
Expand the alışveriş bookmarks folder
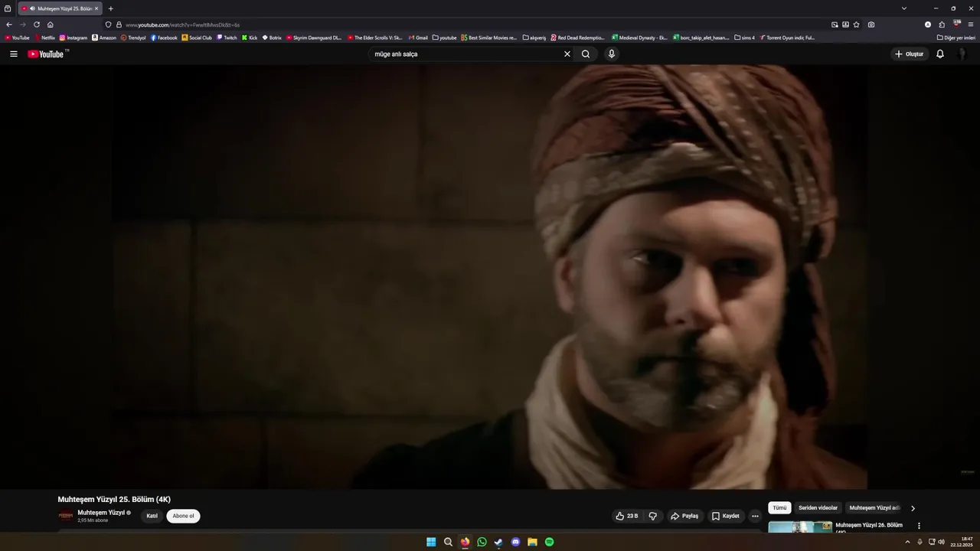[x=534, y=37]
